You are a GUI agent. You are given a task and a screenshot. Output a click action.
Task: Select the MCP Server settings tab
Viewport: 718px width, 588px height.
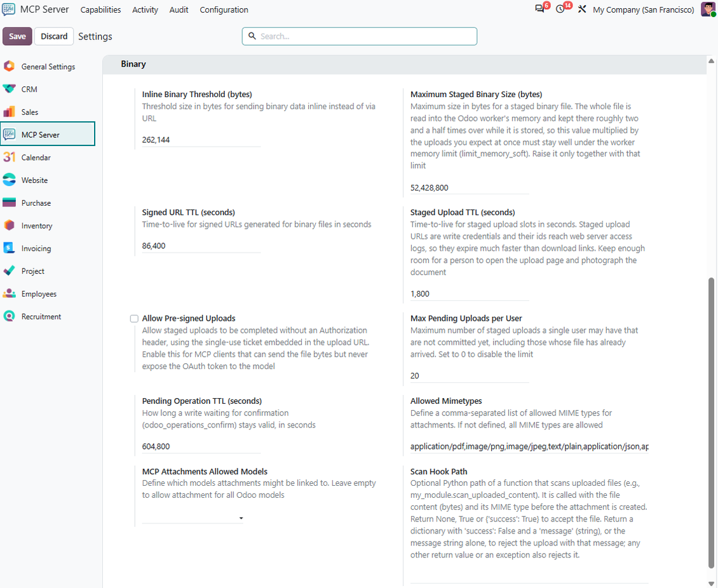(48, 135)
